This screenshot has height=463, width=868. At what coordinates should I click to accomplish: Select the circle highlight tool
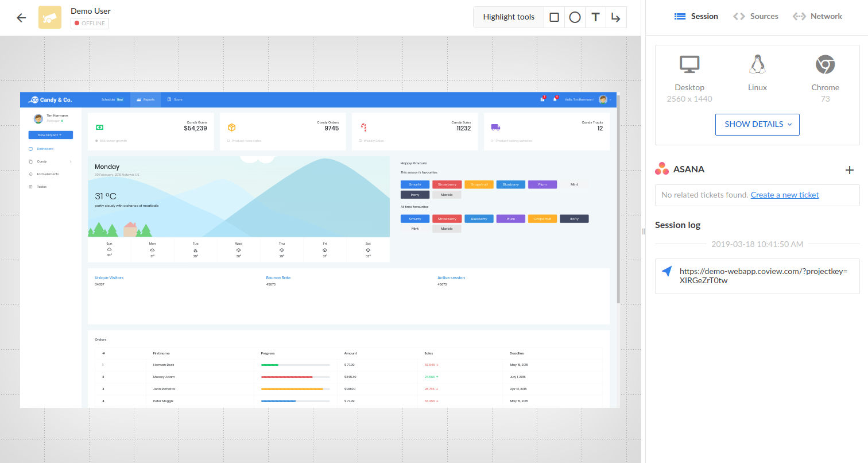575,17
